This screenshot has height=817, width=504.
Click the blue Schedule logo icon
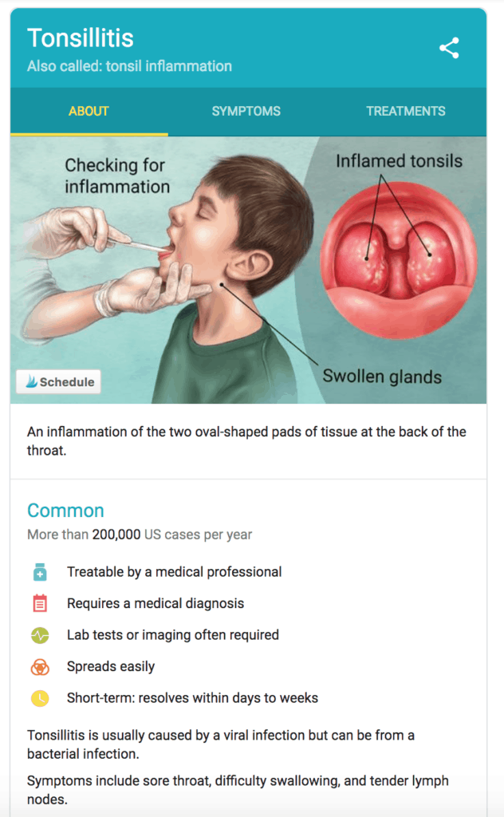(32, 382)
